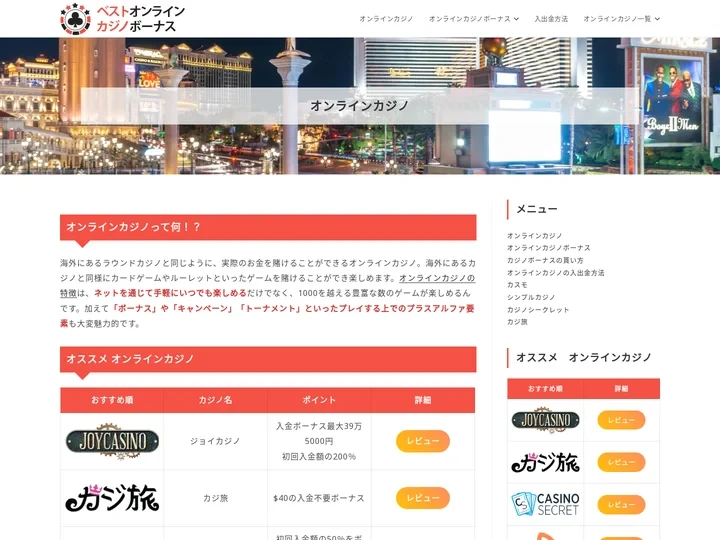Open sidebar link カジノシークレット
The height and width of the screenshot is (540, 720).
538,310
